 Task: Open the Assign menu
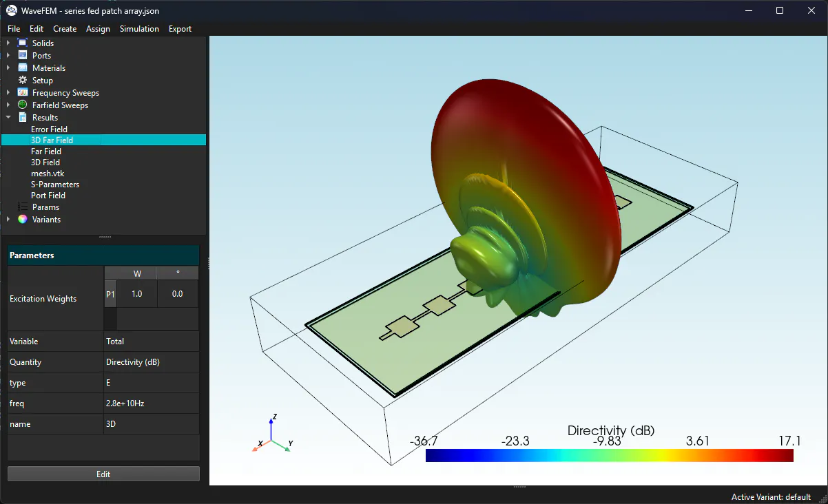pyautogui.click(x=98, y=29)
